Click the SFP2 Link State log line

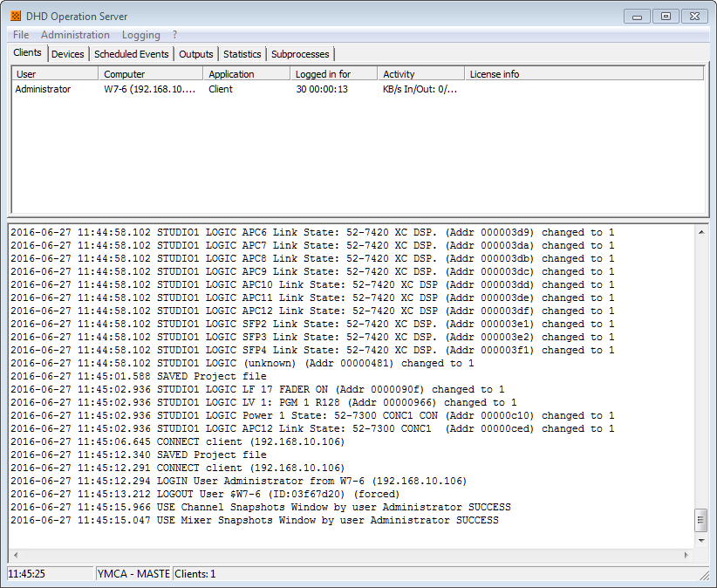[x=312, y=325]
